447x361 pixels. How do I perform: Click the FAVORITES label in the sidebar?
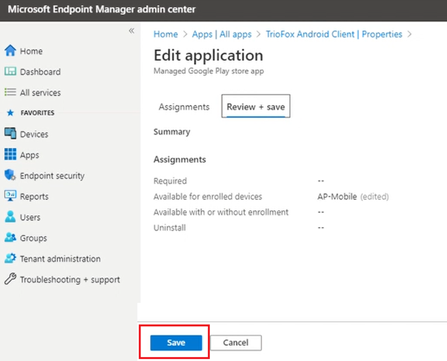[37, 113]
